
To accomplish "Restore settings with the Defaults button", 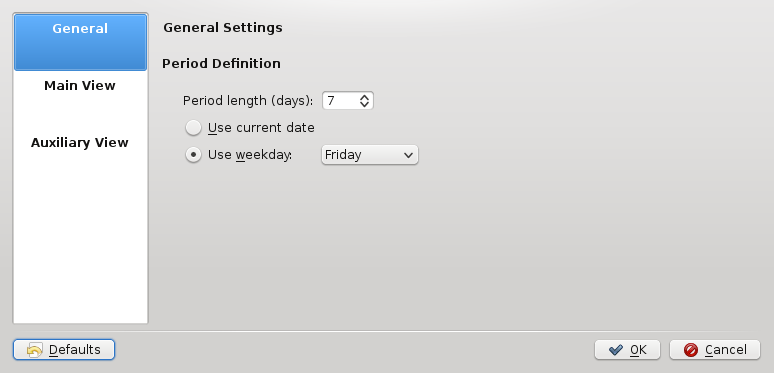I will [64, 350].
